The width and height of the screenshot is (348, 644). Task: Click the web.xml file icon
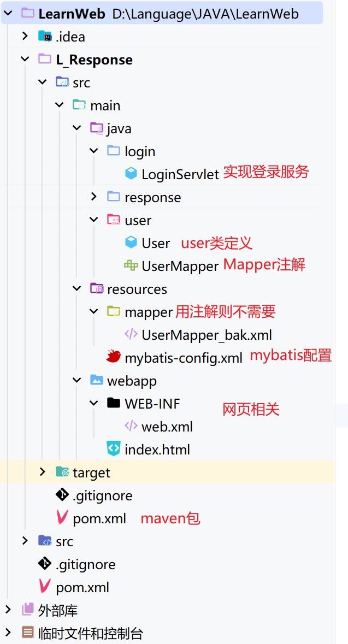[131, 426]
